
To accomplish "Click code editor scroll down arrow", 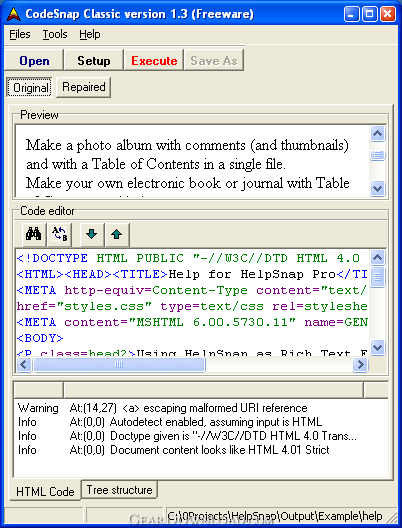I will pos(377,347).
